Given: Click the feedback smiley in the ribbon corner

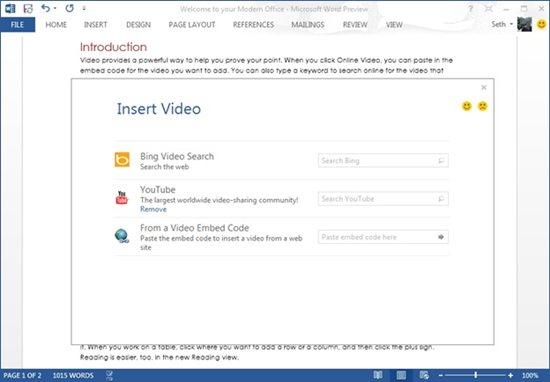Looking at the screenshot, I should (542, 24).
